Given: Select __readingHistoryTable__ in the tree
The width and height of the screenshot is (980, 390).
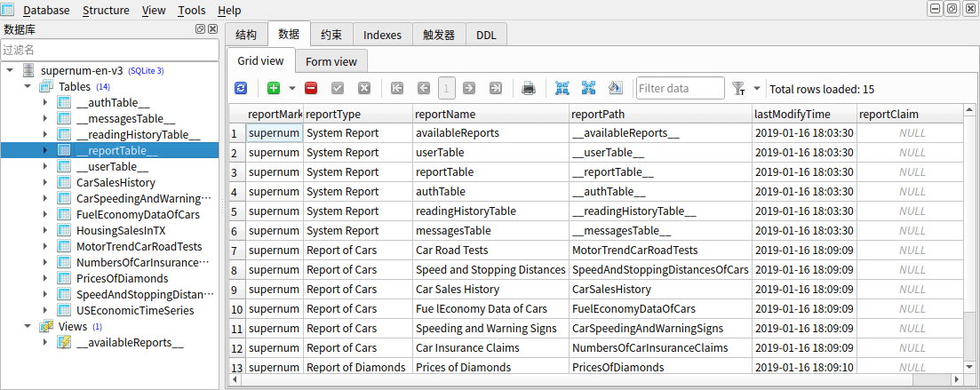Looking at the screenshot, I should click(x=138, y=134).
